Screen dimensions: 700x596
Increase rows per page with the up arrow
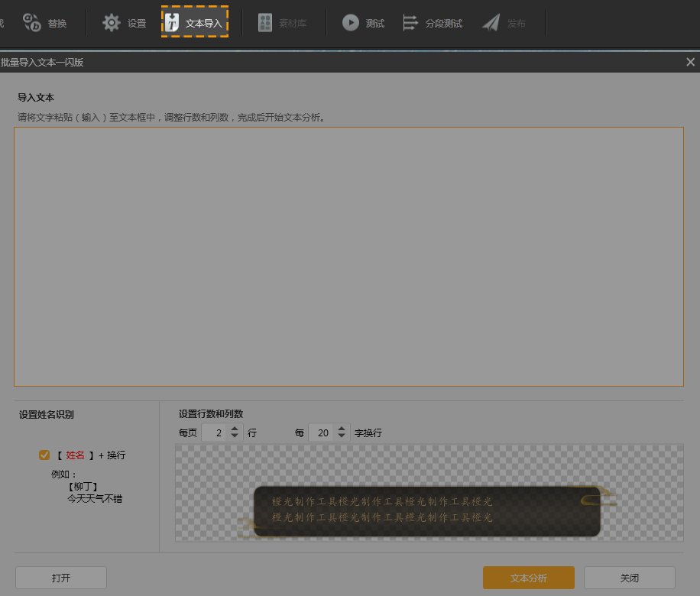235,429
